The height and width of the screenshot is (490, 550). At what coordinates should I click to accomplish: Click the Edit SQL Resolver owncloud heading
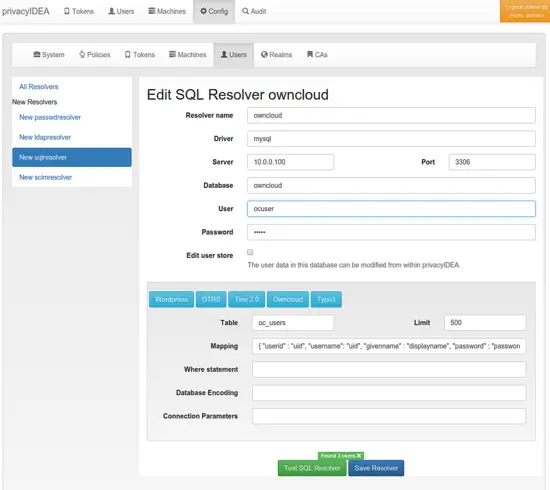point(237,95)
